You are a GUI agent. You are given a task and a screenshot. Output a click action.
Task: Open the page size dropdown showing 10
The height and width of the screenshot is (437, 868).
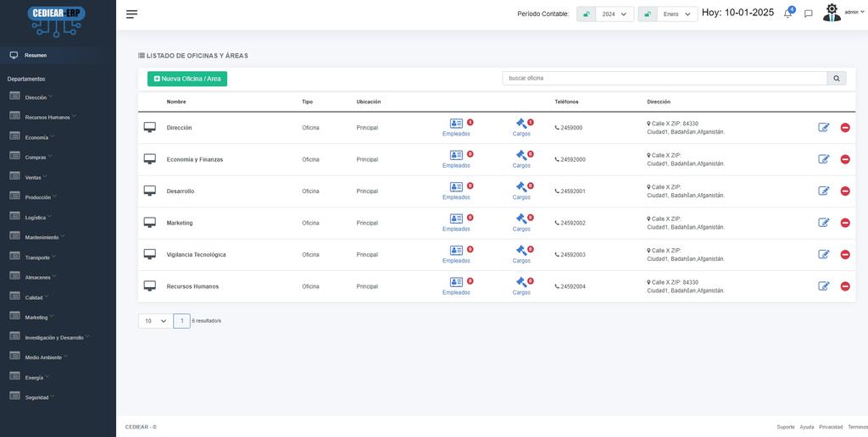(x=154, y=321)
